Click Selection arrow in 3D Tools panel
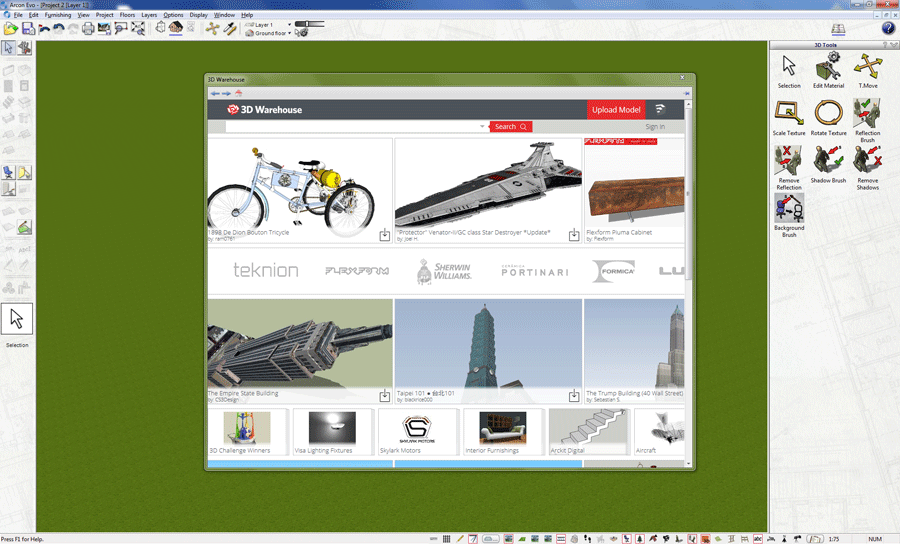900x544 pixels. (789, 70)
